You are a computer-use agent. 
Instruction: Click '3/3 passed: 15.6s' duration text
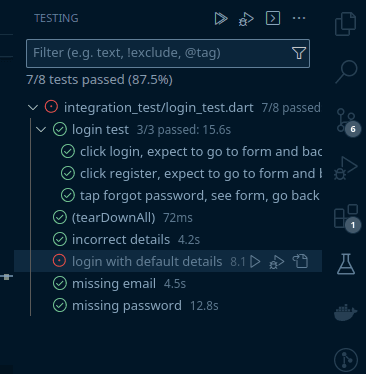pos(184,130)
